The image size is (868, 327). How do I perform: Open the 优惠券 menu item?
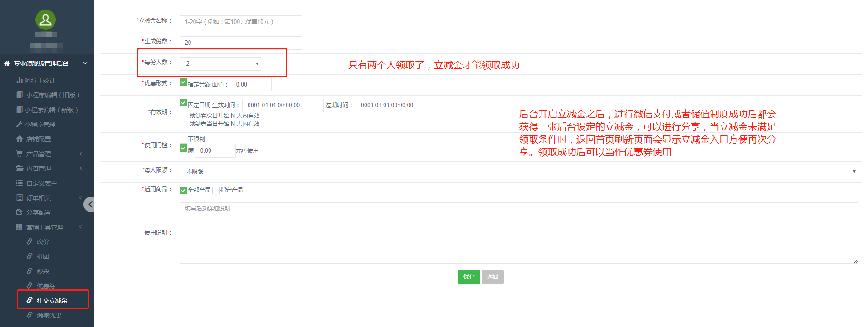coord(46,286)
